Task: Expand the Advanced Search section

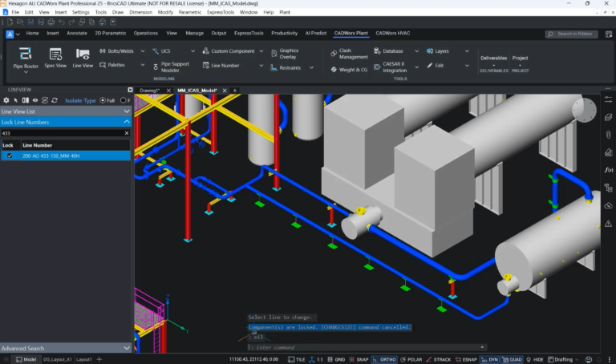Action: click(x=65, y=348)
